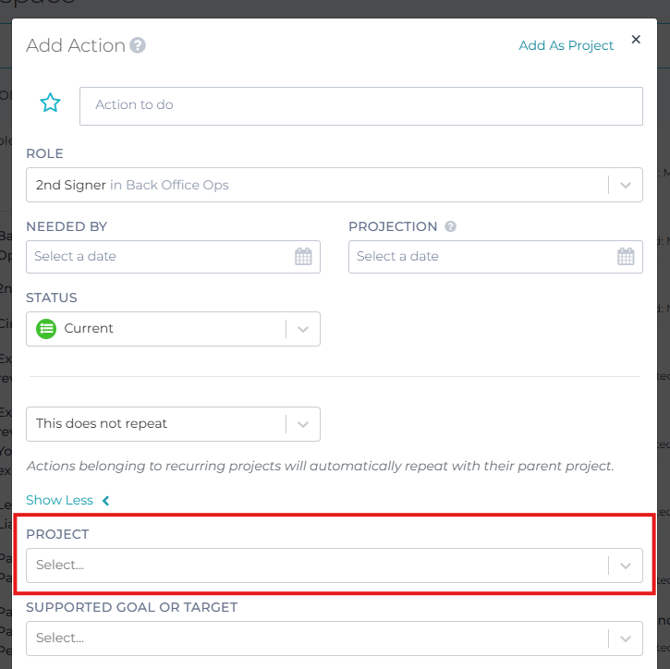Screen dimensions: 670x669
Task: Open the Project select dropdown
Action: tap(316, 565)
